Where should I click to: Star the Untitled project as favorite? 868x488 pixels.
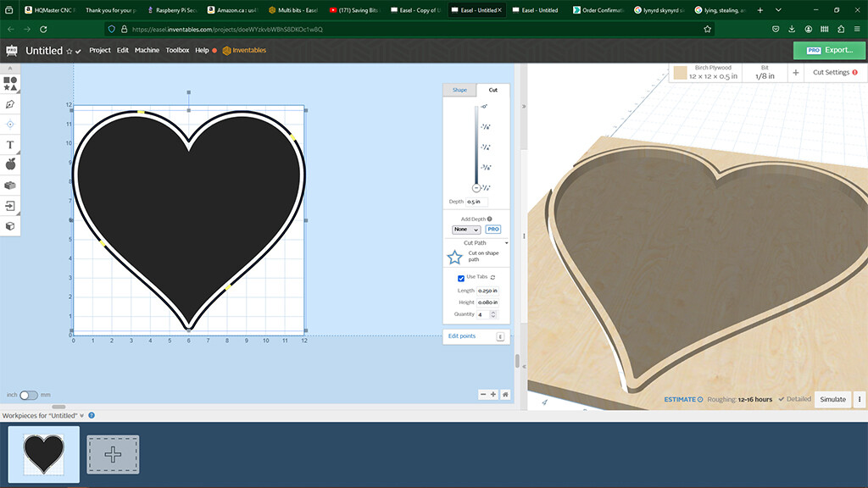pyautogui.click(x=69, y=52)
